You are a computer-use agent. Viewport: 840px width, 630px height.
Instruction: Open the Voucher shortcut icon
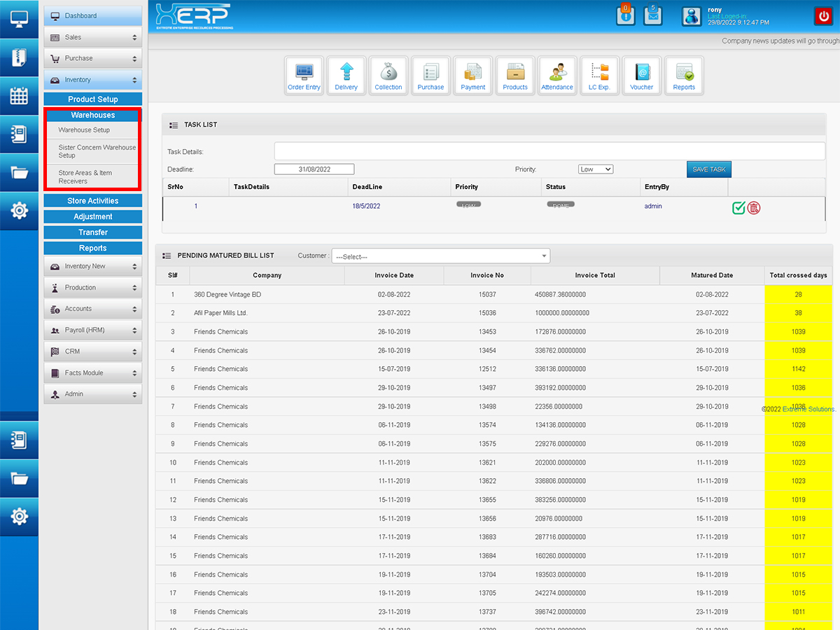point(641,76)
